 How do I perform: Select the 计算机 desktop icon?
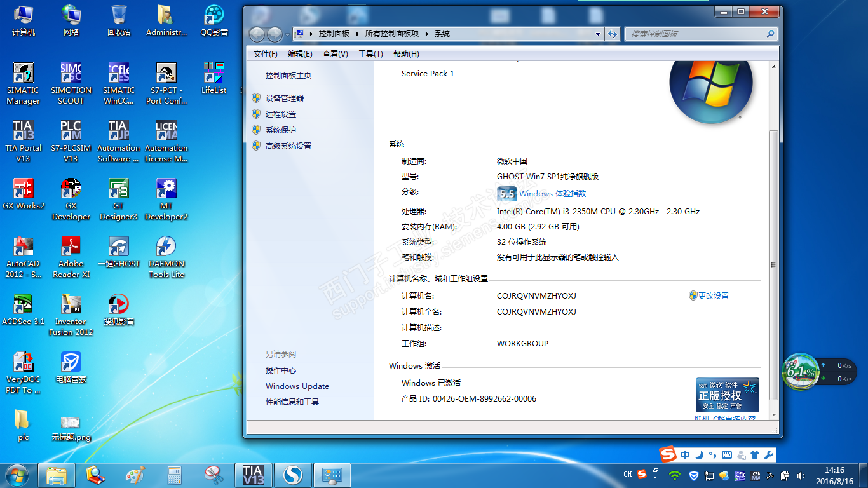click(24, 20)
